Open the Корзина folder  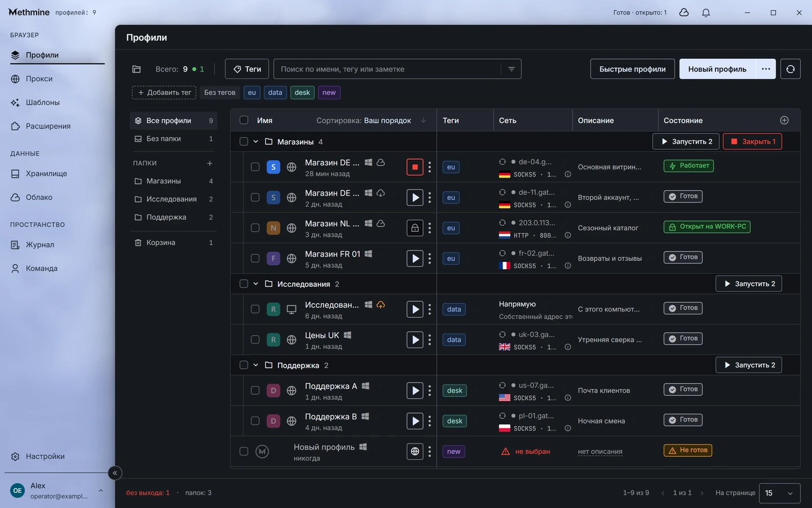(x=174, y=243)
